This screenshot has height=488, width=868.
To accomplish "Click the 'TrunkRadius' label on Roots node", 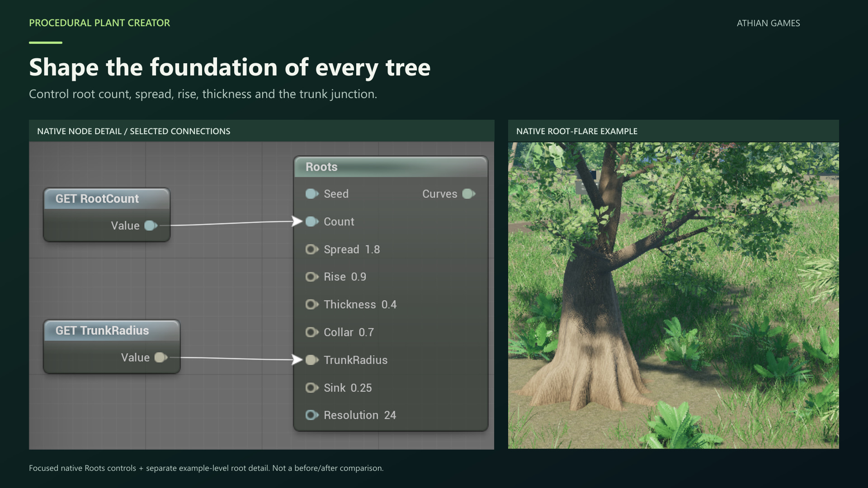I will (355, 360).
